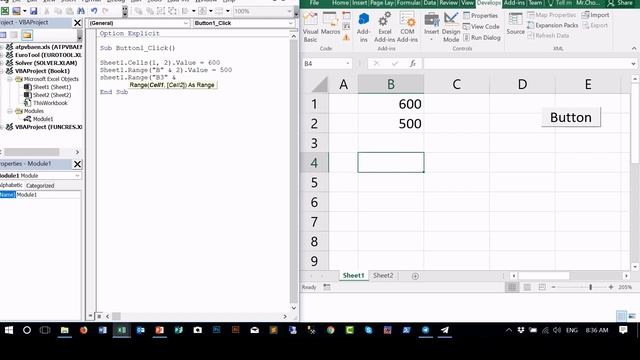640x360 pixels.
Task: Open COM Add-ins dialog
Action: 407,27
